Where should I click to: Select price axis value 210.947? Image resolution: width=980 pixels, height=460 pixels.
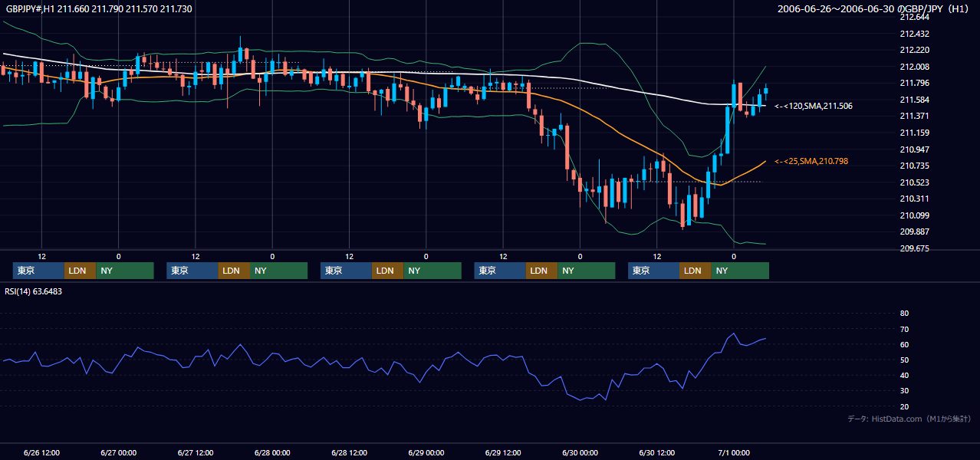pyautogui.click(x=916, y=149)
